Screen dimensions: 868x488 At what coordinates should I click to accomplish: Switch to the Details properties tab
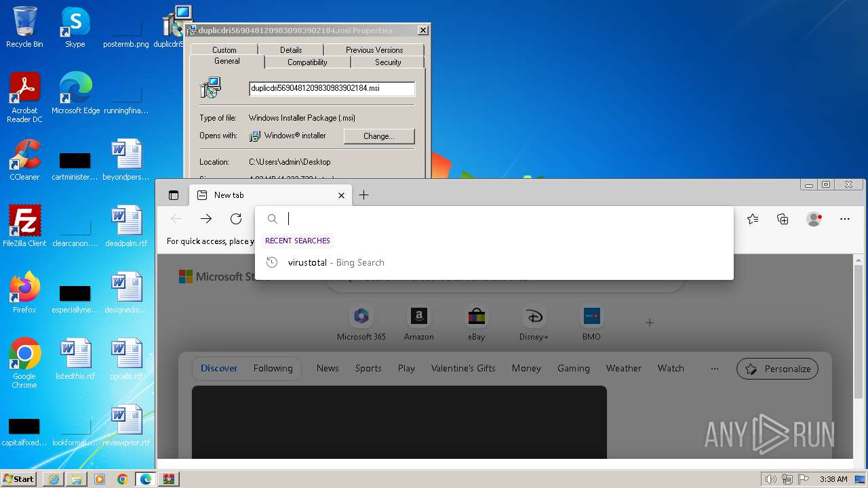coord(291,50)
